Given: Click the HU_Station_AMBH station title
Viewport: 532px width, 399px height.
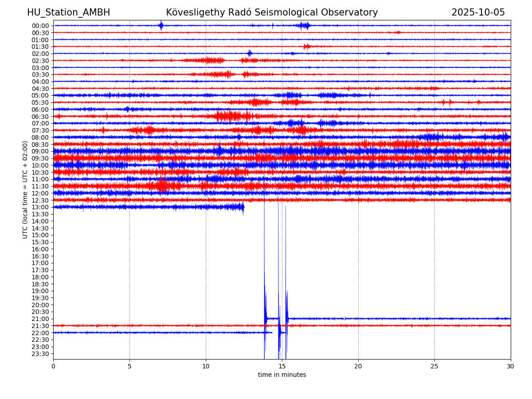Looking at the screenshot, I should tap(68, 13).
